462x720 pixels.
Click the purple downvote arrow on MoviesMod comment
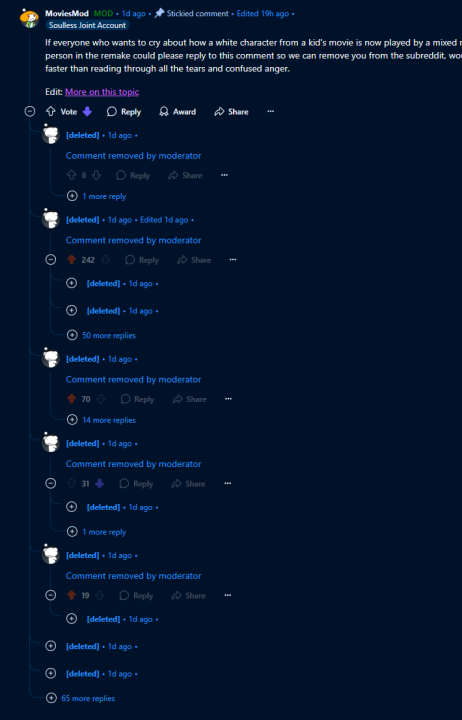click(87, 112)
